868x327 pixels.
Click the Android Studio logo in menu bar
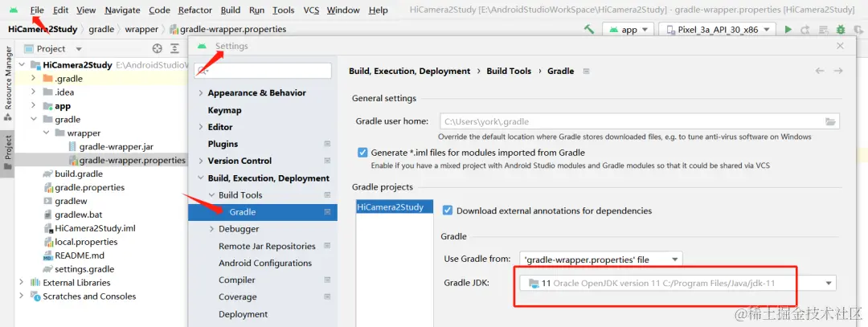click(x=14, y=10)
